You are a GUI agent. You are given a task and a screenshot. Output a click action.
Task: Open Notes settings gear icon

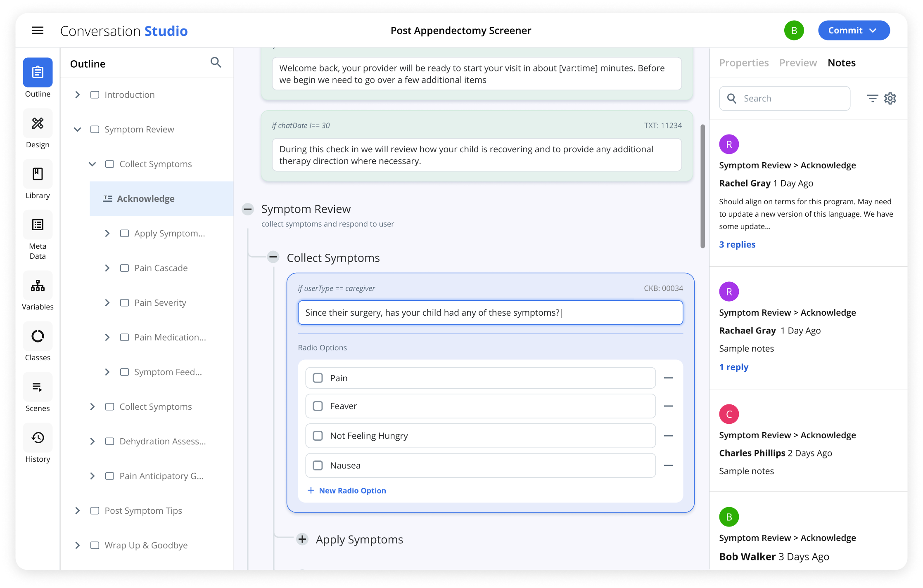coord(890,99)
